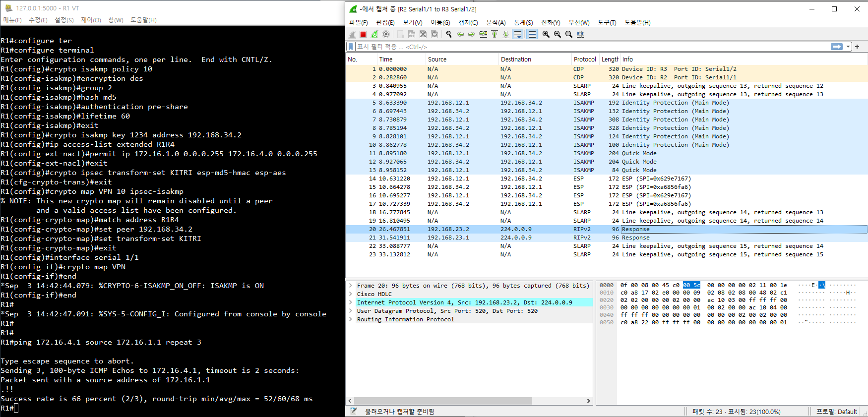Image resolution: width=868 pixels, height=417 pixels.
Task: Stop the running capture with red square
Action: coord(363,34)
